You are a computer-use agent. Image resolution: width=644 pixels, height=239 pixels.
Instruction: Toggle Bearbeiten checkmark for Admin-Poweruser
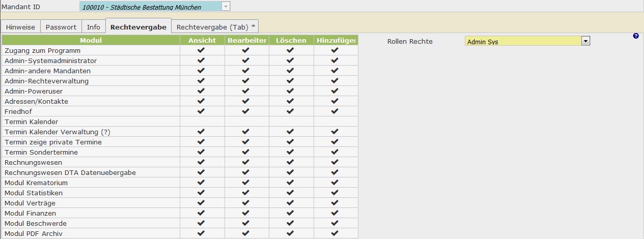(246, 91)
